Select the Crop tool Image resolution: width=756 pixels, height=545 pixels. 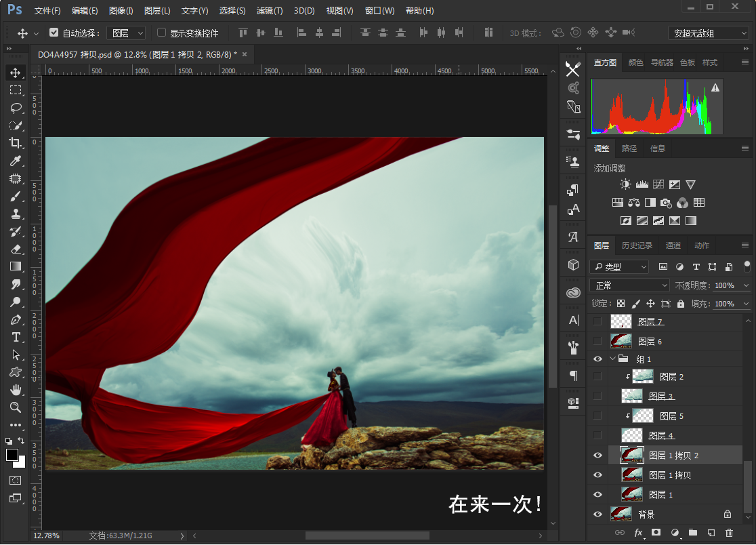tap(16, 143)
